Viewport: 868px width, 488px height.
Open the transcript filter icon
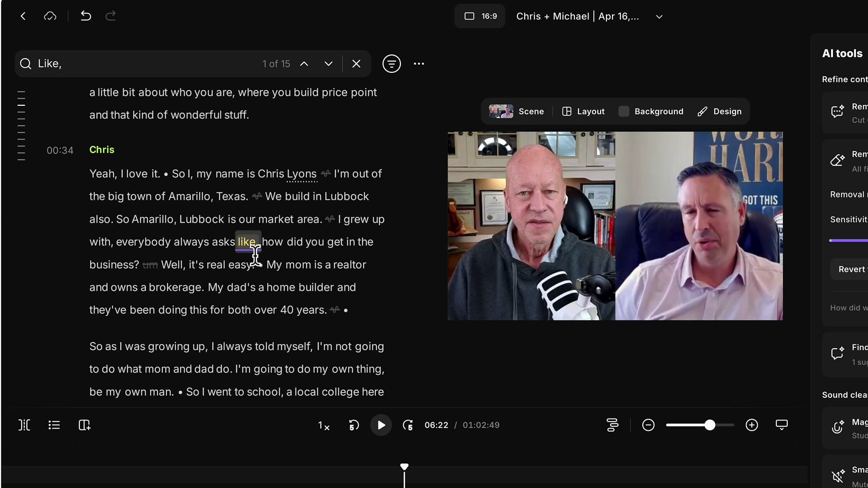[391, 64]
